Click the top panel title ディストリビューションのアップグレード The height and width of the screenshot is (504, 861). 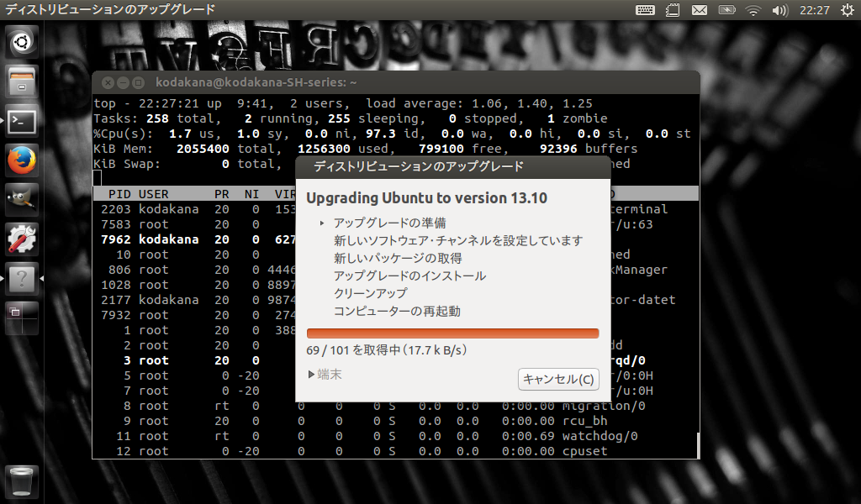(x=110, y=9)
